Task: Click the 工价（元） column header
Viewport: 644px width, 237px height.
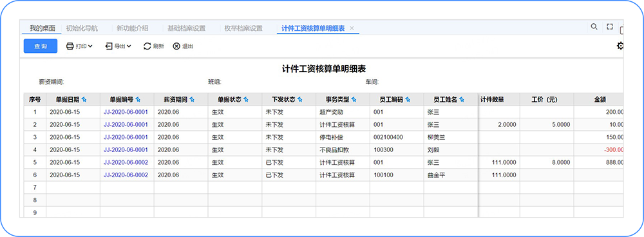Action: [x=547, y=99]
